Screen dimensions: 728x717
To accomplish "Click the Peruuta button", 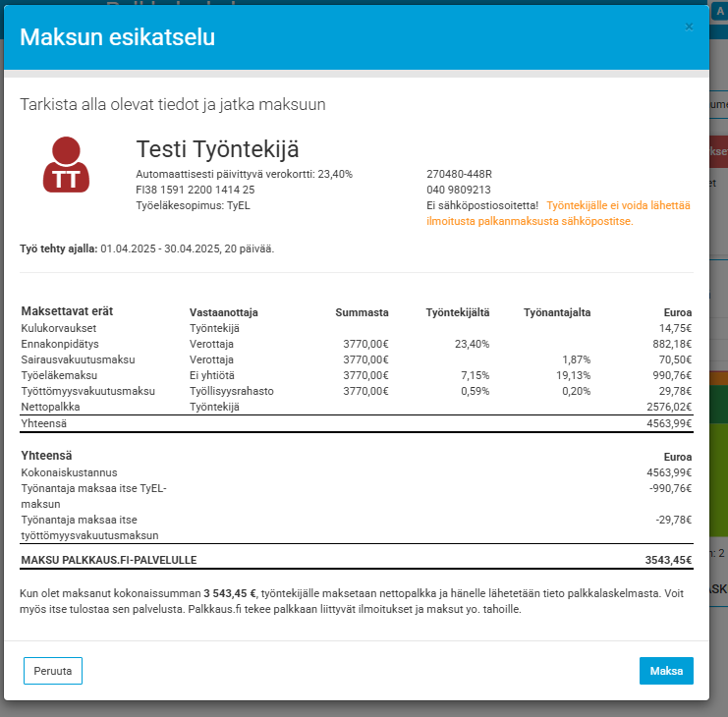I will click(x=53, y=671).
